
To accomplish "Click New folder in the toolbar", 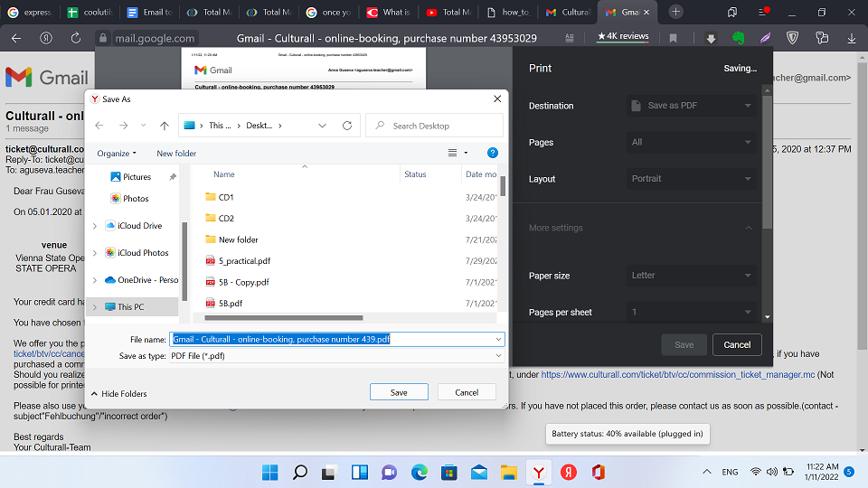I will 176,154.
